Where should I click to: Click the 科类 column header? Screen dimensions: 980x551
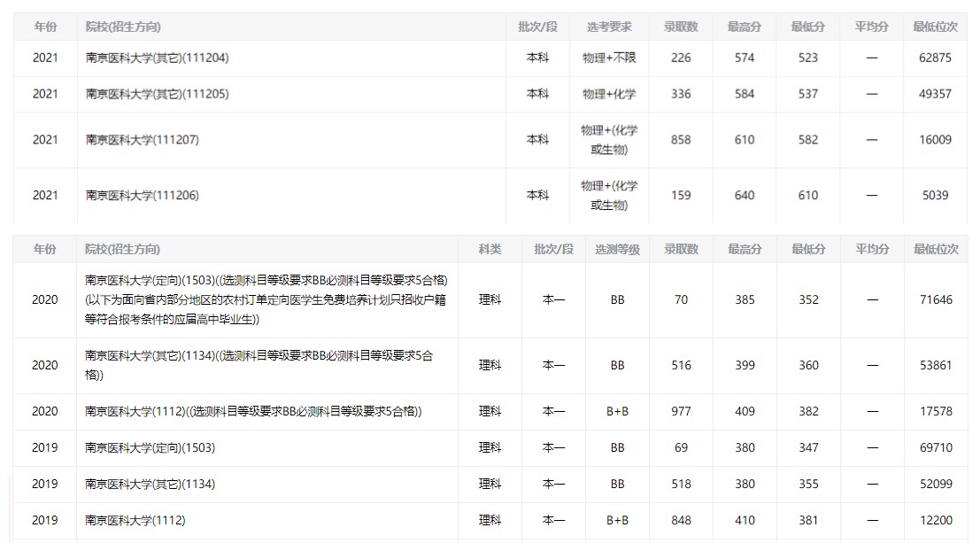(x=490, y=250)
